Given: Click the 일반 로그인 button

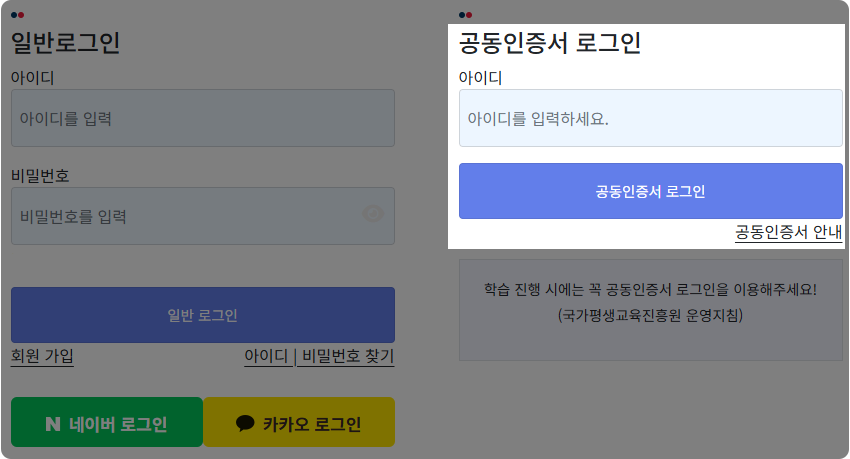Looking at the screenshot, I should point(203,315).
